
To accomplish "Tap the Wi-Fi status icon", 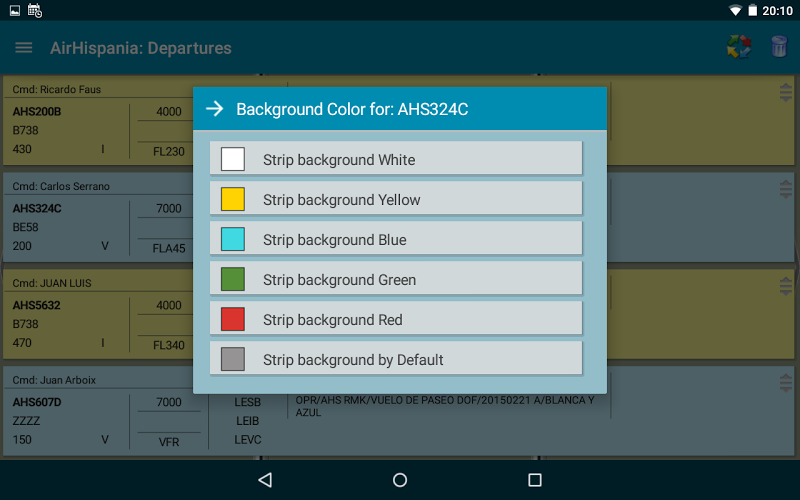I will point(735,10).
